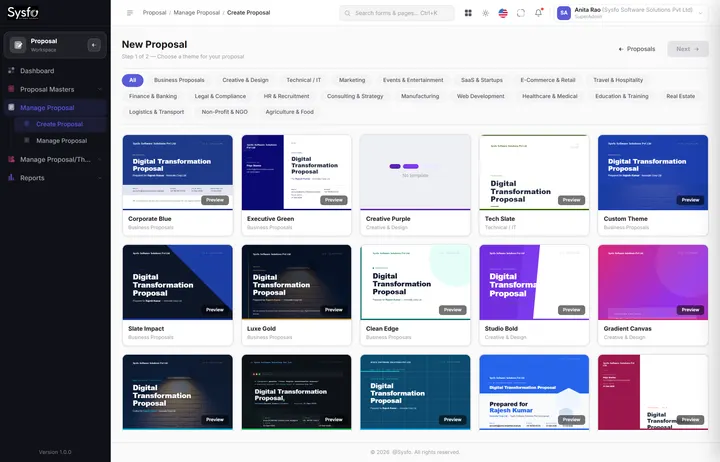Change language via the flag icon
Image resolution: width=720 pixels, height=462 pixels.
click(x=503, y=13)
